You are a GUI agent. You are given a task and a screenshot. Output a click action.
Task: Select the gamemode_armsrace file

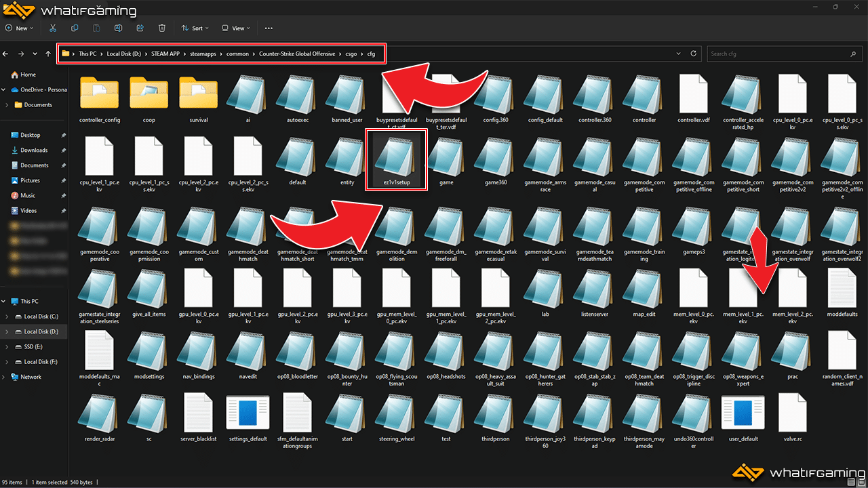(545, 164)
